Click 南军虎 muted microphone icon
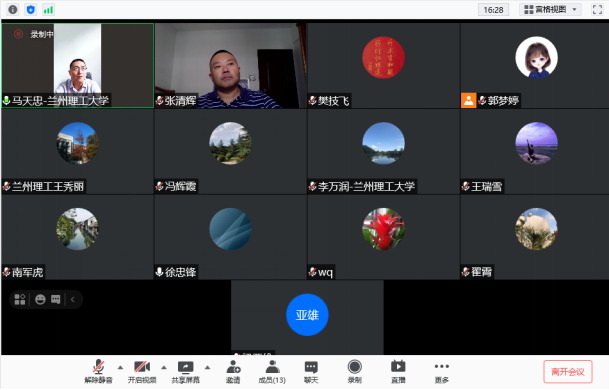609x390 pixels. click(x=6, y=272)
